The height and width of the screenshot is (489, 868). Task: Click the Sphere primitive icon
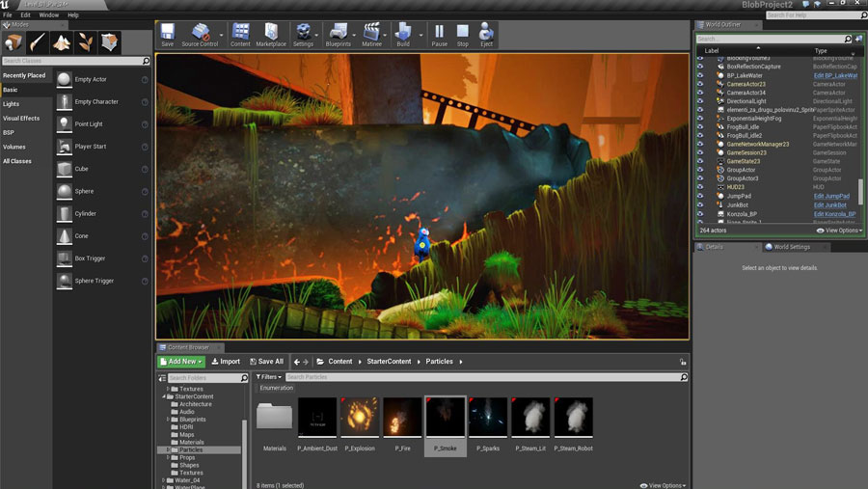65,191
